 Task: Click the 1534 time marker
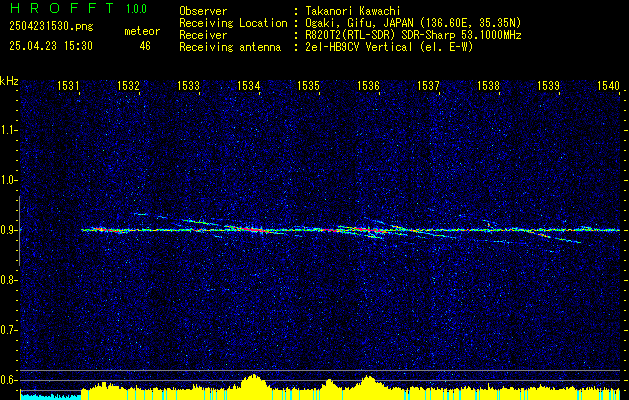coord(248,85)
